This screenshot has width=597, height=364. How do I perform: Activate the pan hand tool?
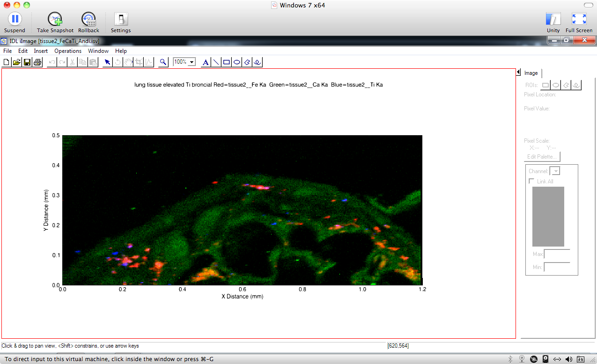[128, 61]
